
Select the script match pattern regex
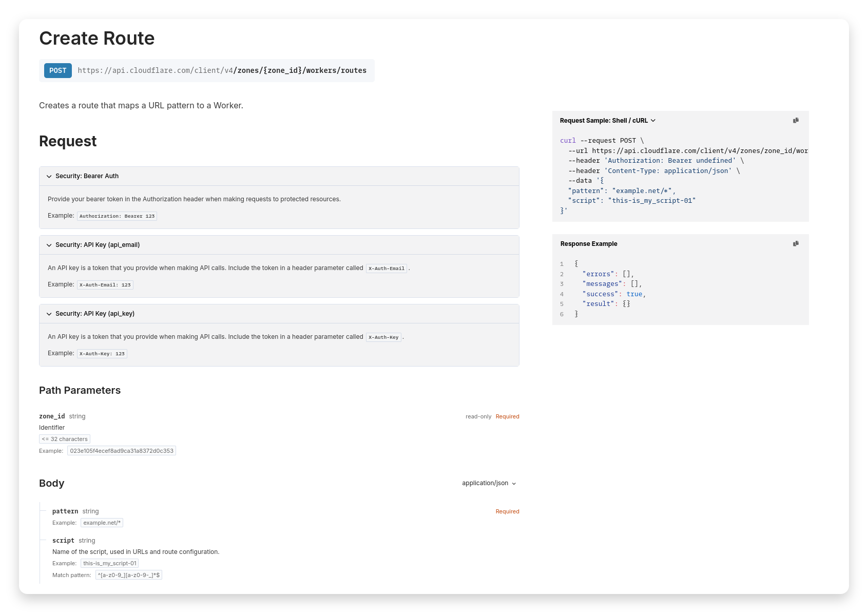click(129, 575)
